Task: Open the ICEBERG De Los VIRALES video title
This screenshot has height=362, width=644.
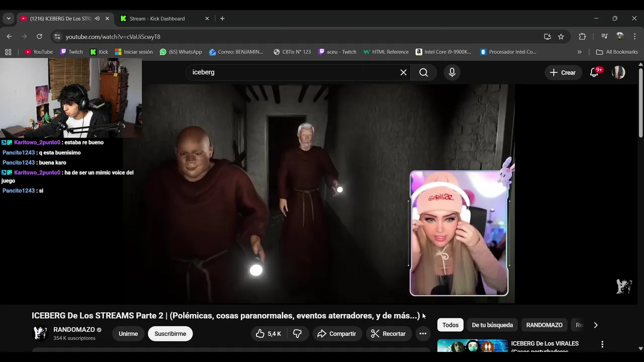Action: click(545, 347)
